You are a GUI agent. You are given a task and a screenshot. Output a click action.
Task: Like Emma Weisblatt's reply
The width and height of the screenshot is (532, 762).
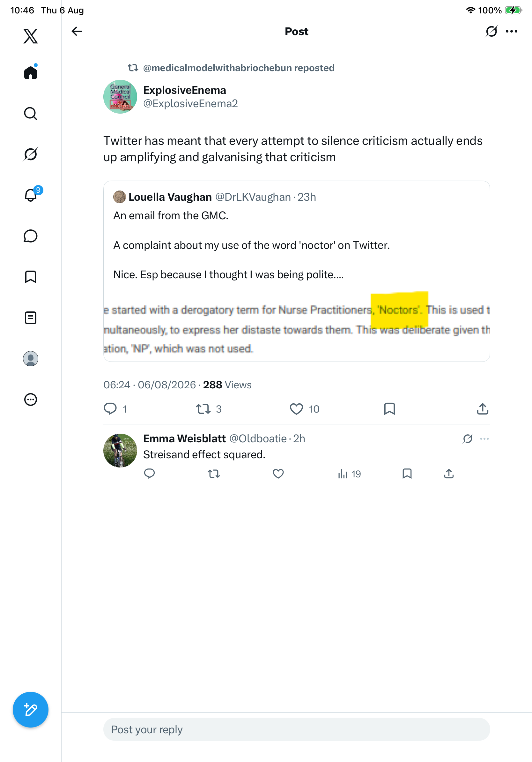pos(278,474)
